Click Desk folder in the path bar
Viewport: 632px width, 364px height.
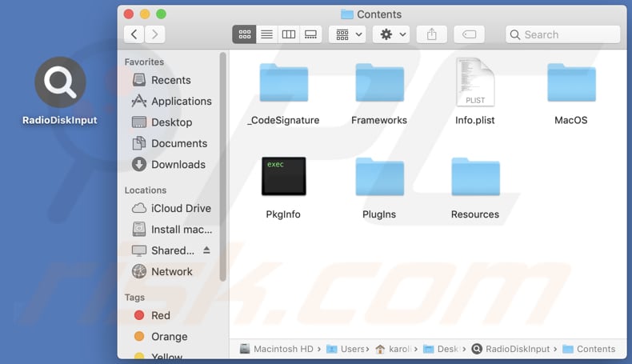coord(441,349)
